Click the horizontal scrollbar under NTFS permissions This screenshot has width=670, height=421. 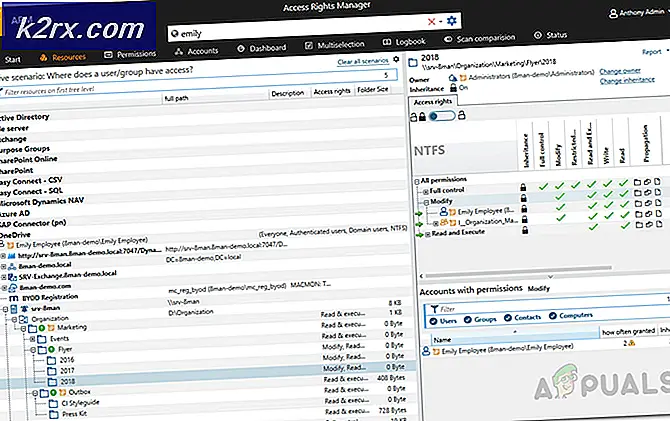click(518, 271)
